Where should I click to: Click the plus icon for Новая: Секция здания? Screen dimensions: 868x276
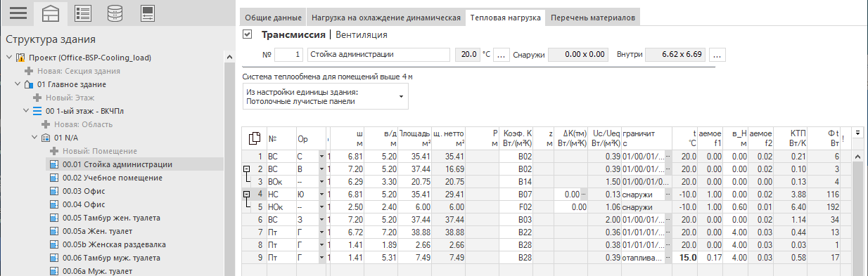(x=29, y=71)
